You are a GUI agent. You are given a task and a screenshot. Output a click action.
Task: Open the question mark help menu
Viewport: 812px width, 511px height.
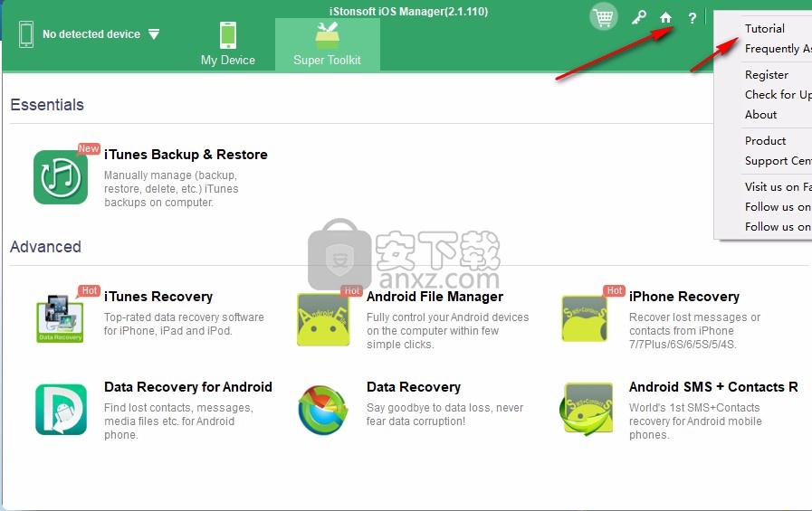click(x=693, y=19)
